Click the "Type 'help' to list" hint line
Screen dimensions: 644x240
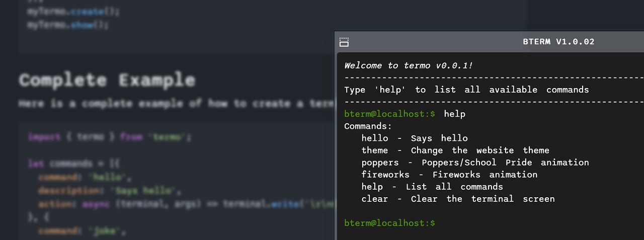click(x=466, y=90)
